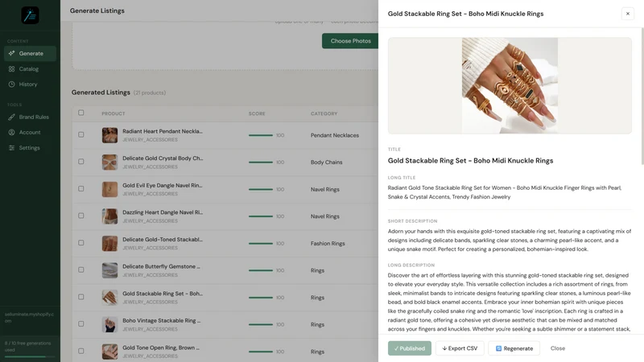The image size is (644, 362).
Task: Click the large ring set product photo in the detail panel
Action: (510, 85)
